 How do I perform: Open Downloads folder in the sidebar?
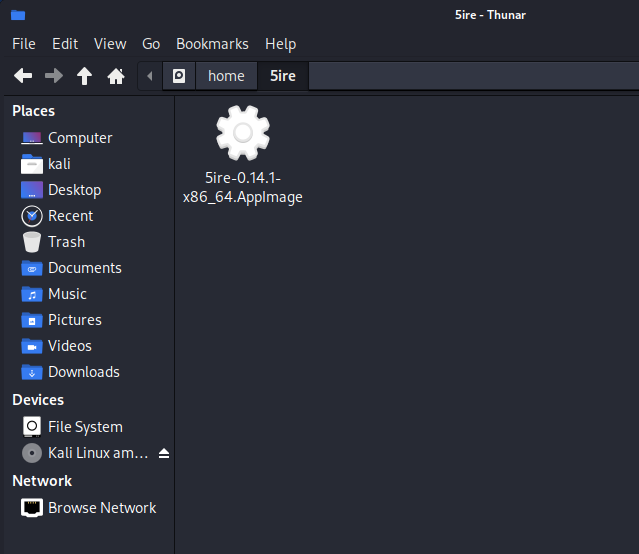[83, 372]
